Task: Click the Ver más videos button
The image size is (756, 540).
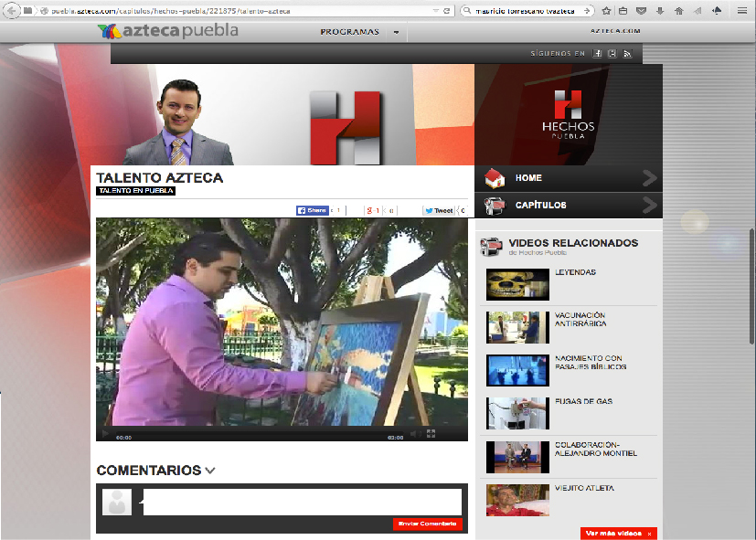Action: pyautogui.click(x=618, y=533)
